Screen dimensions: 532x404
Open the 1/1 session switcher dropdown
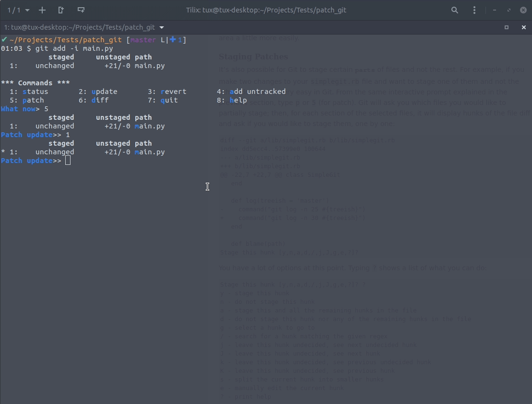coord(18,10)
